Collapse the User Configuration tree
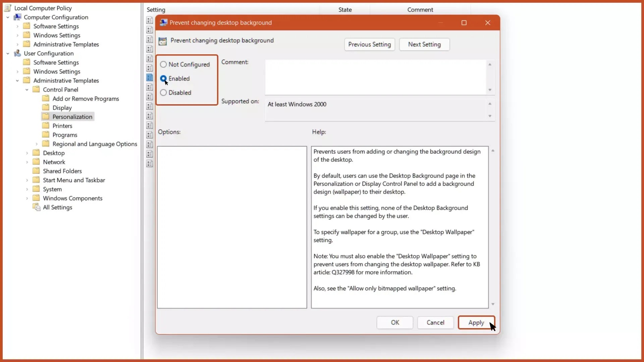 (x=7, y=53)
